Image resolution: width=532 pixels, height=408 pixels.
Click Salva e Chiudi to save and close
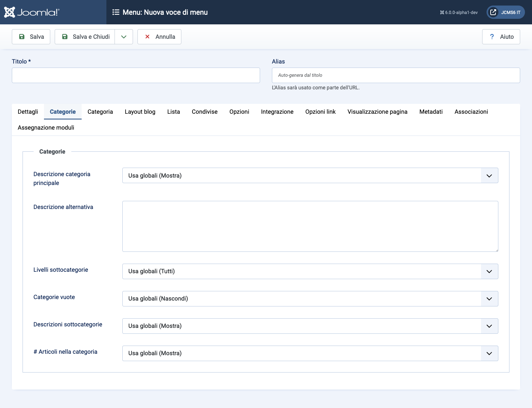pos(85,37)
